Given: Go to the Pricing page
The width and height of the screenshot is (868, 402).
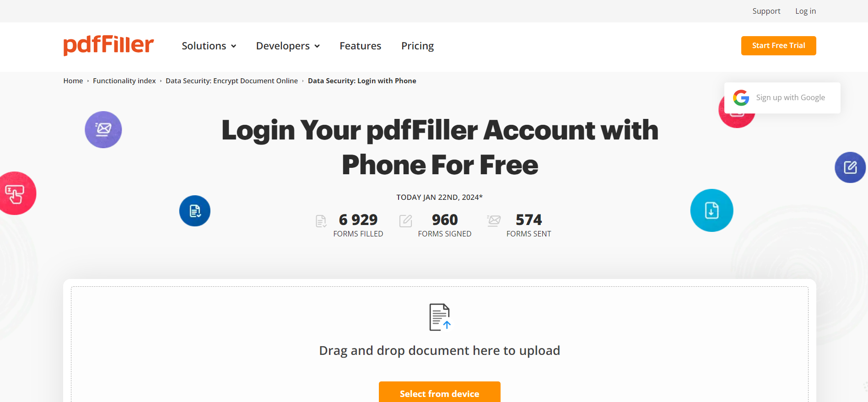Looking at the screenshot, I should click(x=417, y=46).
